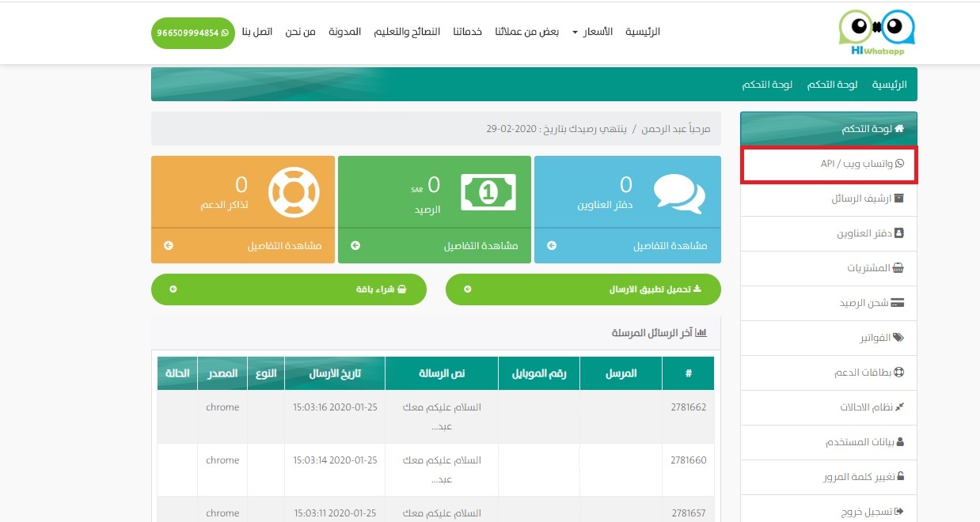Viewport: 980px width, 522px height.
Task: Open من نحن page link
Action: click(299, 32)
